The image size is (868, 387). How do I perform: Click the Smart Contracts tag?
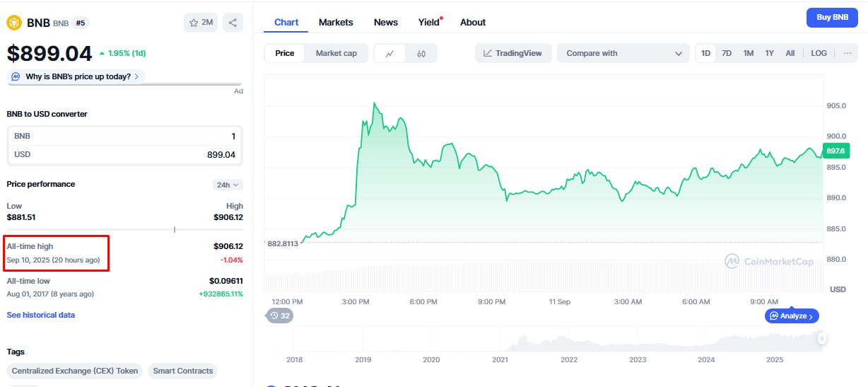coord(182,371)
